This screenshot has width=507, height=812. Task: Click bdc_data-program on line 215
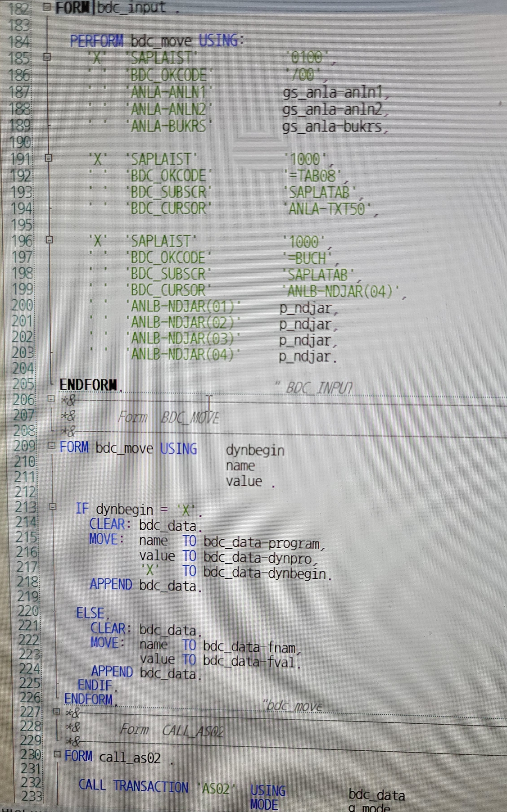(x=262, y=544)
